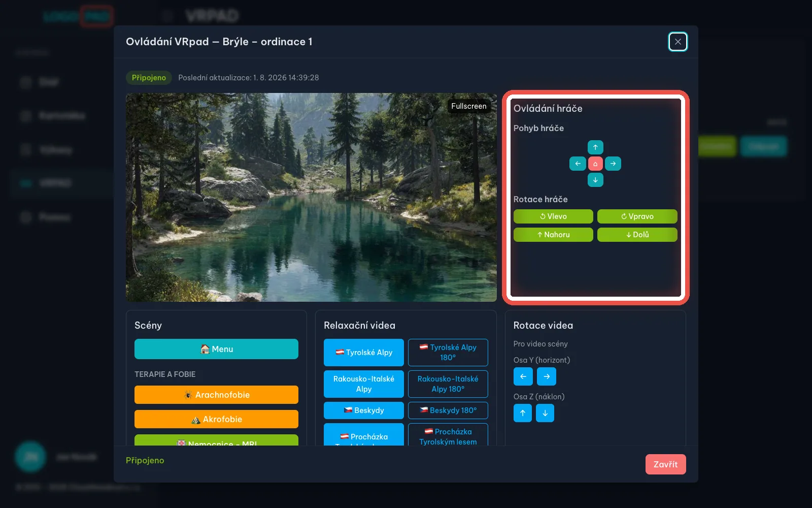Click the Ovládání hráče heading
The image size is (812, 508).
tap(548, 108)
